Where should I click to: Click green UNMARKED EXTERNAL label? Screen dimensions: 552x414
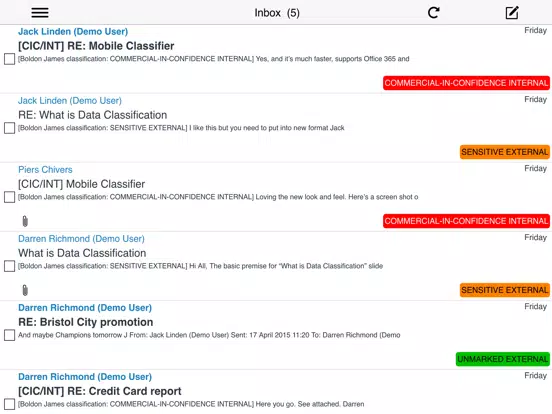coord(503,359)
